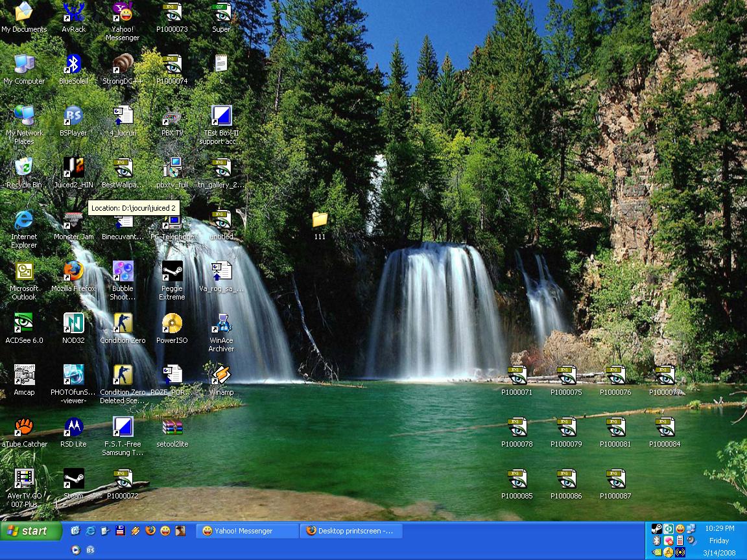747x560 pixels.
Task: Click Steam icon in system tray
Action: pyautogui.click(x=656, y=529)
